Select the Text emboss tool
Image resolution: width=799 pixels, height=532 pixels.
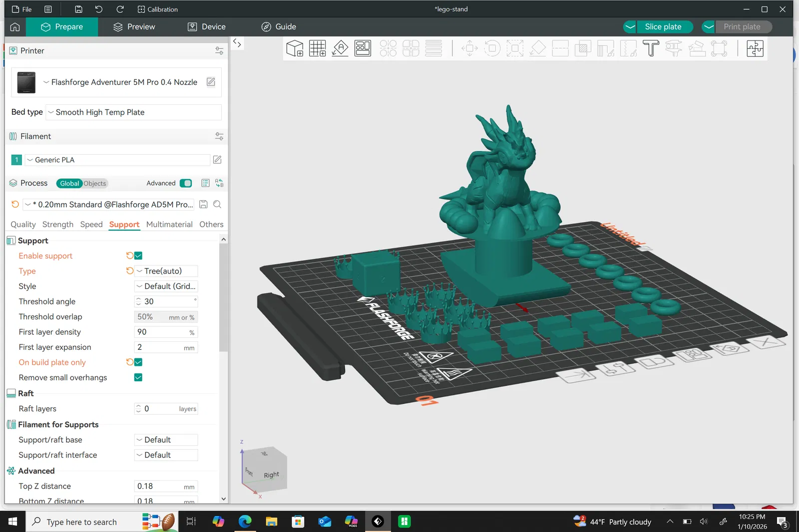(x=651, y=48)
